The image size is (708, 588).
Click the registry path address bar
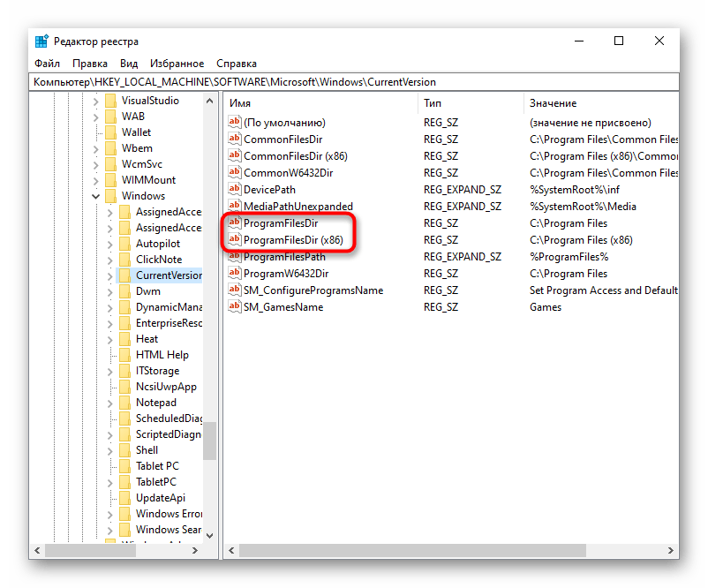(353, 82)
